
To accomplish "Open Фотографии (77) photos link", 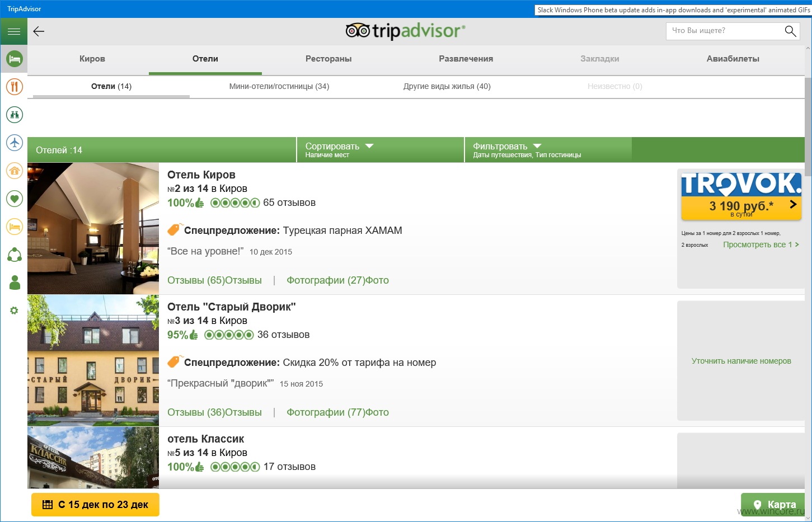I will [x=337, y=412].
